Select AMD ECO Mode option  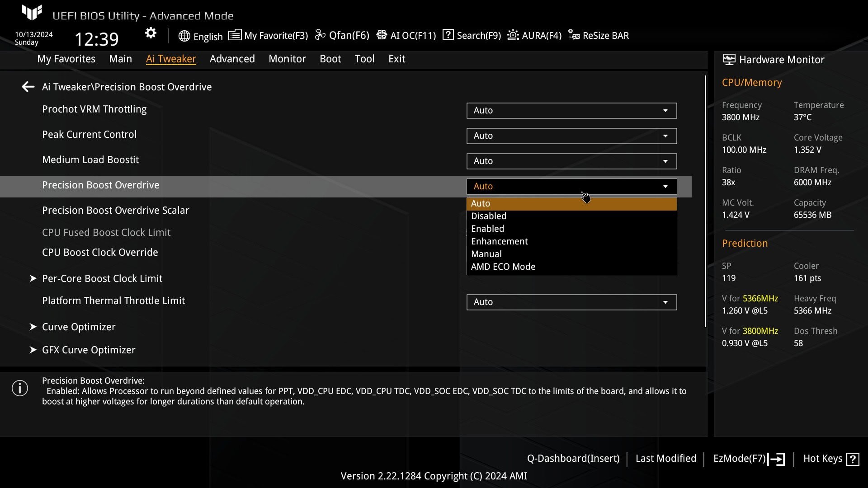(x=503, y=266)
